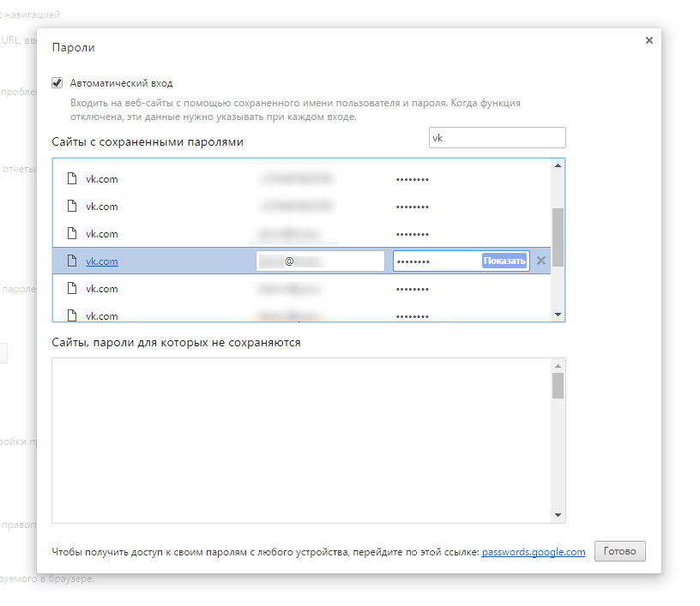Click the password field in the highlighted row
Viewport: 700px width, 606px height.
click(x=436, y=261)
